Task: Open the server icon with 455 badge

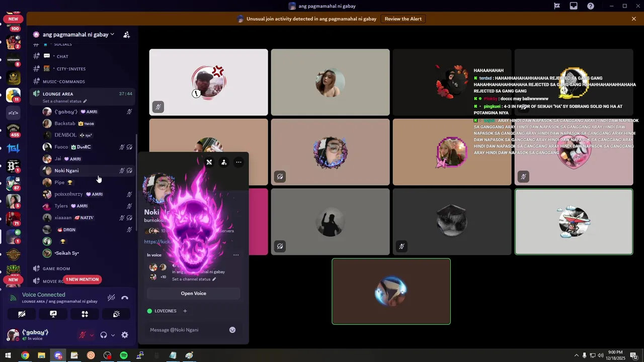Action: 13,130
